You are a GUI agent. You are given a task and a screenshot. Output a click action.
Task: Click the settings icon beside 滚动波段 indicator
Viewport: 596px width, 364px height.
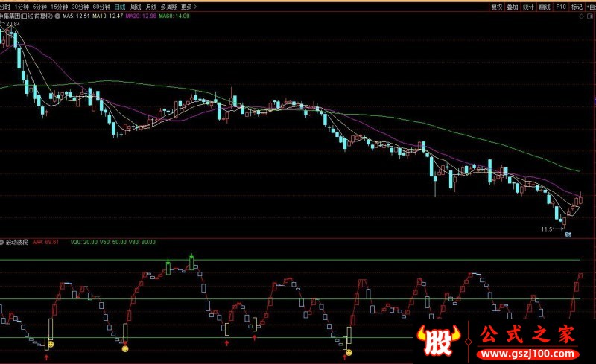pos(3,242)
